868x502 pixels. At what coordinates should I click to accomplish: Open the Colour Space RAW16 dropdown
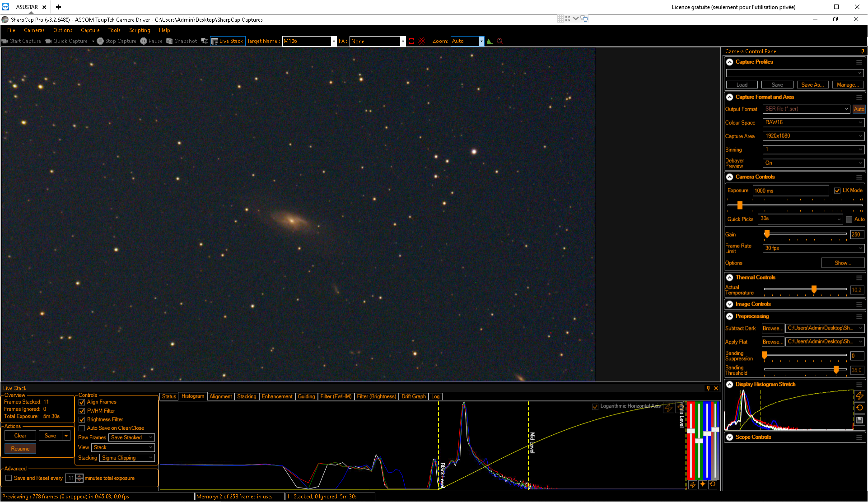click(x=813, y=122)
